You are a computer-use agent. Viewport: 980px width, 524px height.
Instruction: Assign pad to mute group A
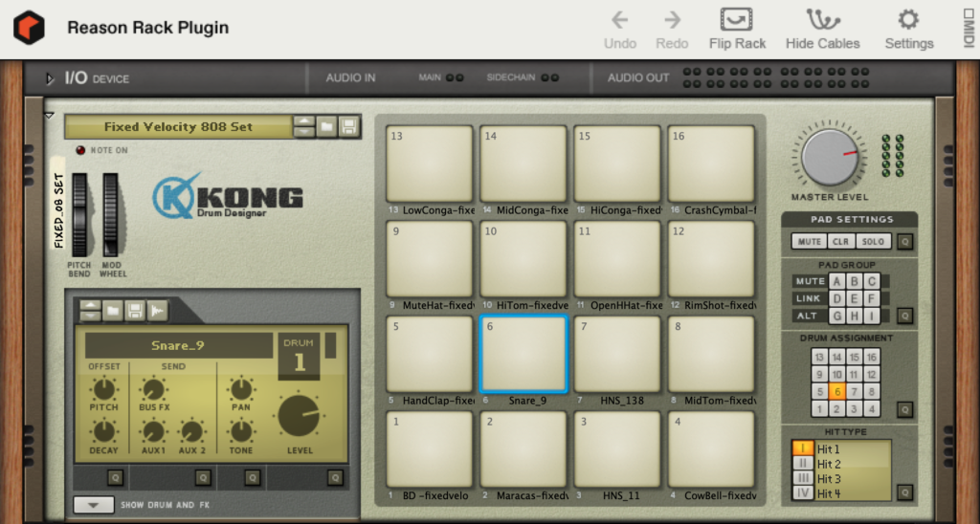coord(836,281)
